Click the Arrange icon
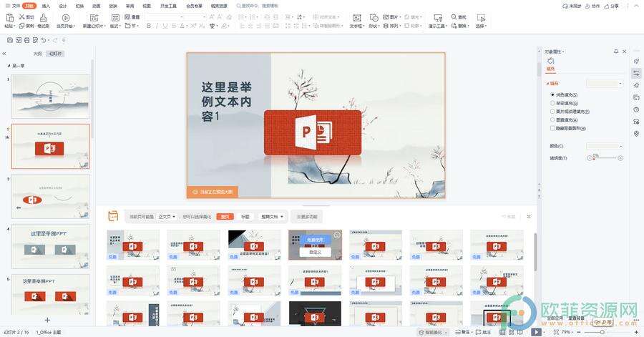 pyautogui.click(x=386, y=26)
